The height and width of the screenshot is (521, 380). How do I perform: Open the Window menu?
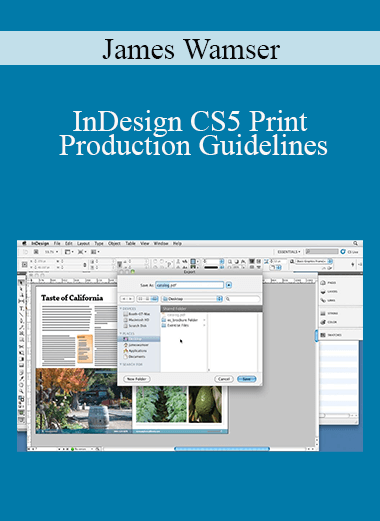point(161,243)
